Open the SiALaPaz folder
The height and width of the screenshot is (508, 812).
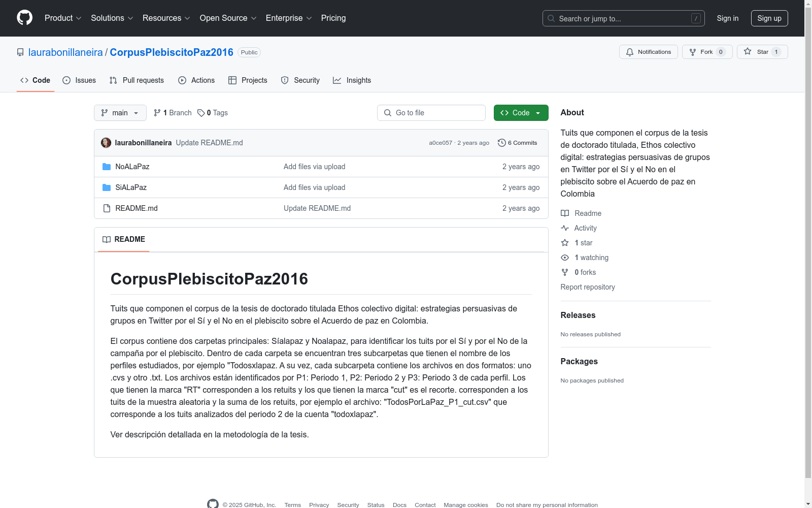tap(131, 187)
